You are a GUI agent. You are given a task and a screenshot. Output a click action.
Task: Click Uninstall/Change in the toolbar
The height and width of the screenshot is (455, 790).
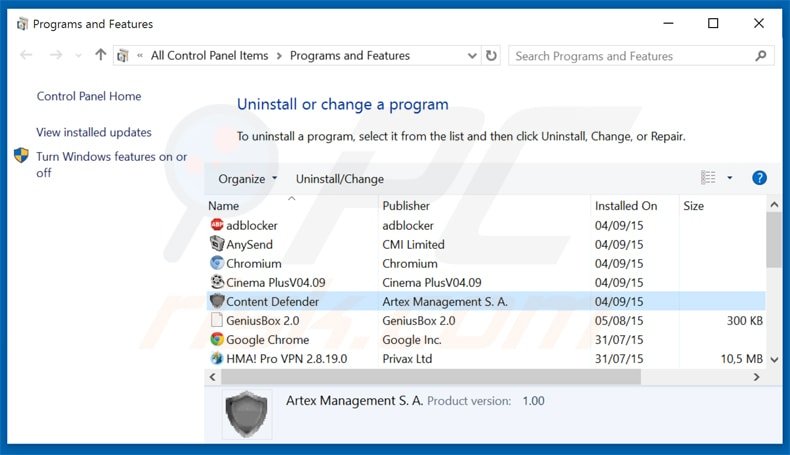(x=340, y=179)
